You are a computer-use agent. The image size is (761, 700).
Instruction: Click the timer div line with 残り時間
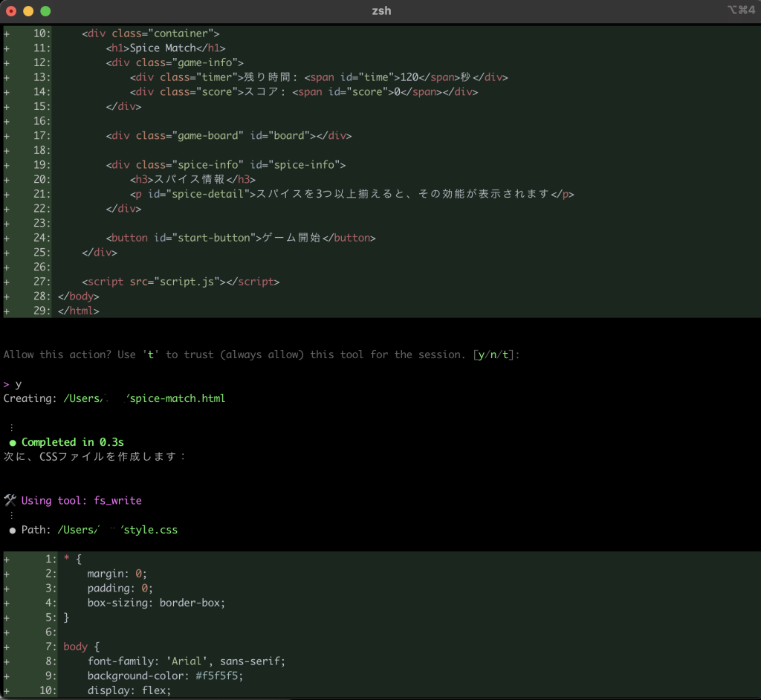pyautogui.click(x=319, y=77)
